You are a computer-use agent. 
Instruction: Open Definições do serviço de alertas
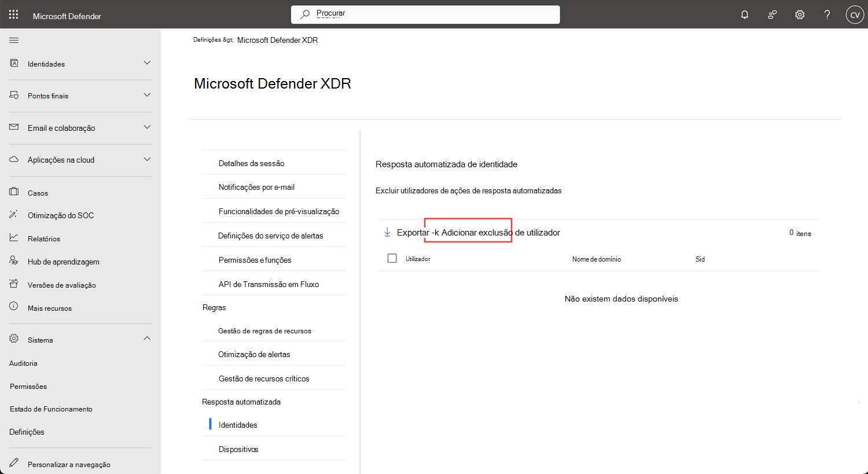point(271,236)
